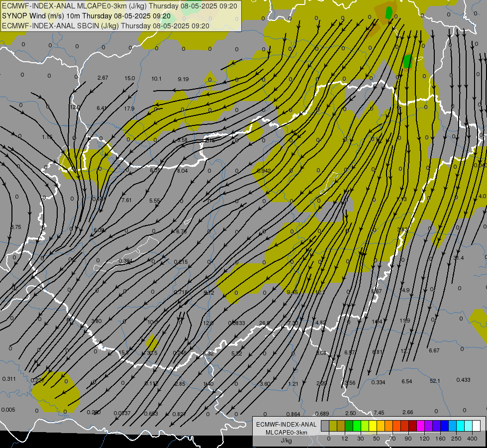The height and width of the screenshot is (448, 487).
Task: Click the map value 0.005
Action: [x=8, y=410]
